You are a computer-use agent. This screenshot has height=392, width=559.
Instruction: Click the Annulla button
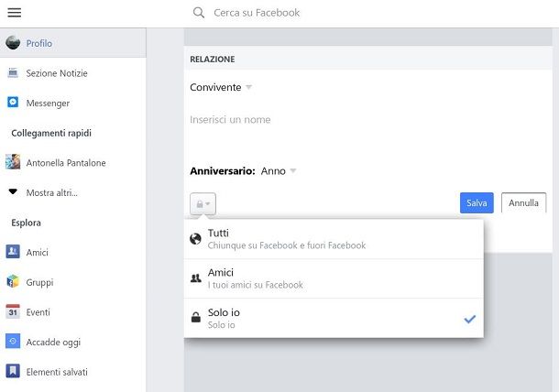pyautogui.click(x=523, y=202)
